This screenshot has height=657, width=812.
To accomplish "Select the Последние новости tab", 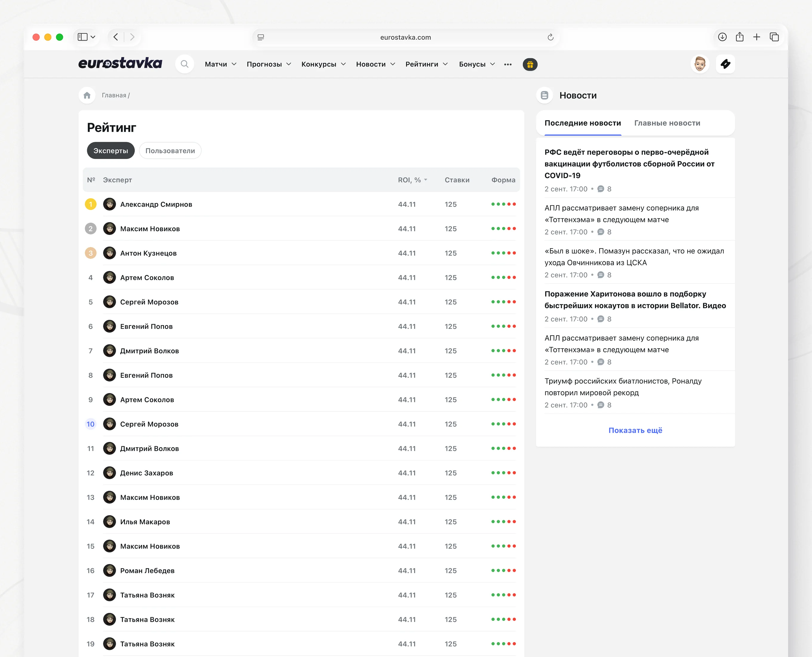I will (x=582, y=123).
